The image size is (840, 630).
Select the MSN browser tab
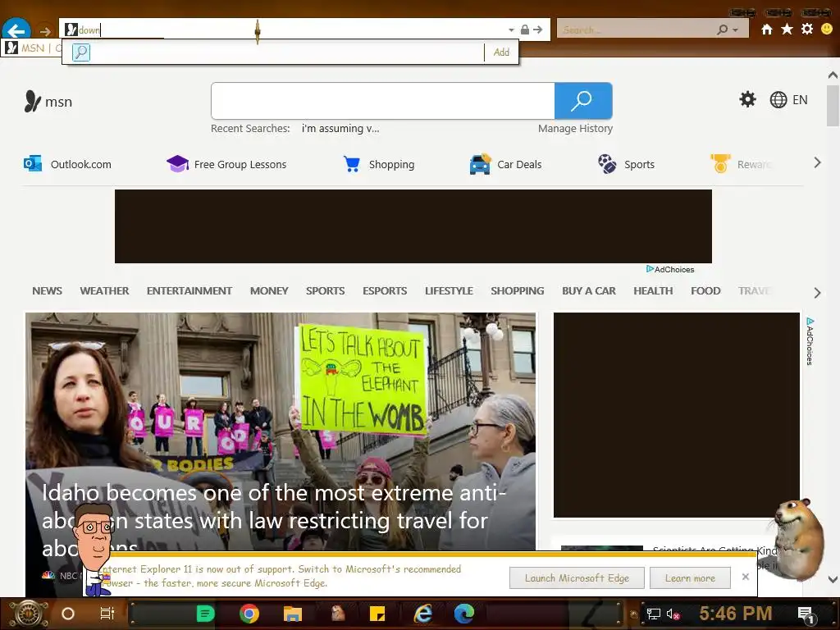pyautogui.click(x=32, y=48)
